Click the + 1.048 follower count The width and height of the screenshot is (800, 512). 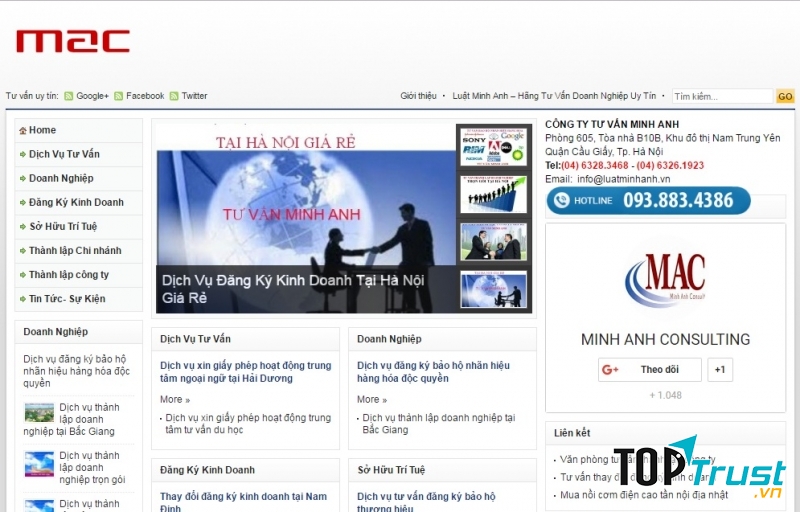(x=665, y=395)
